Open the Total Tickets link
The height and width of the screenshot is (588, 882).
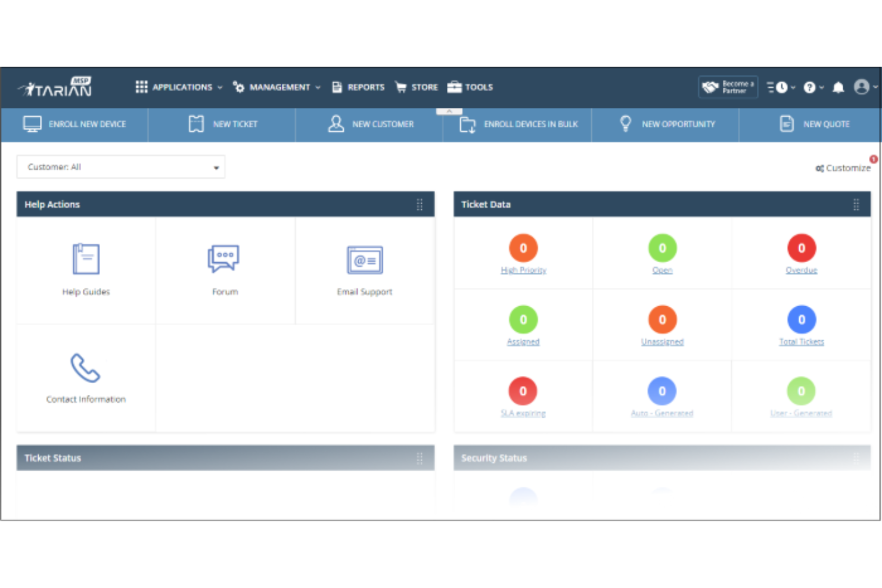(801, 341)
